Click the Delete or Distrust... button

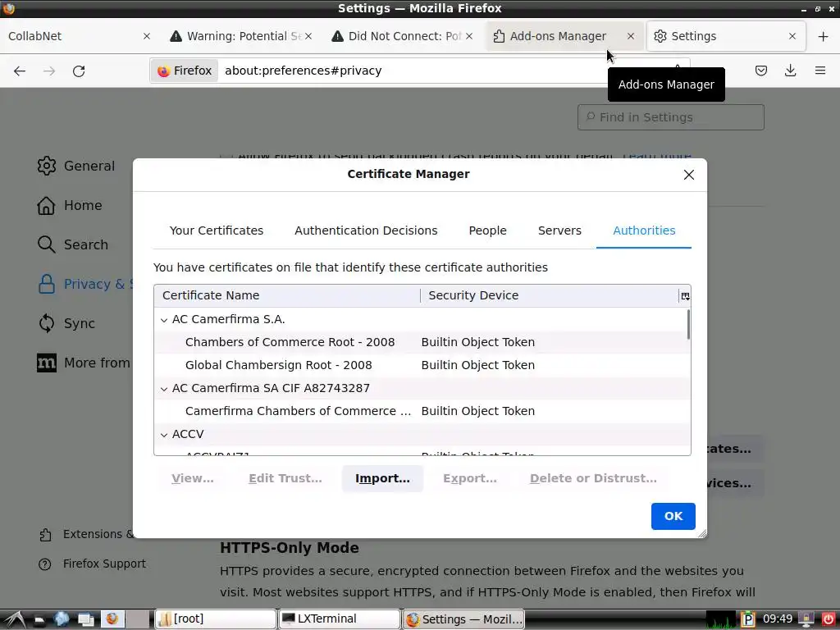point(593,478)
